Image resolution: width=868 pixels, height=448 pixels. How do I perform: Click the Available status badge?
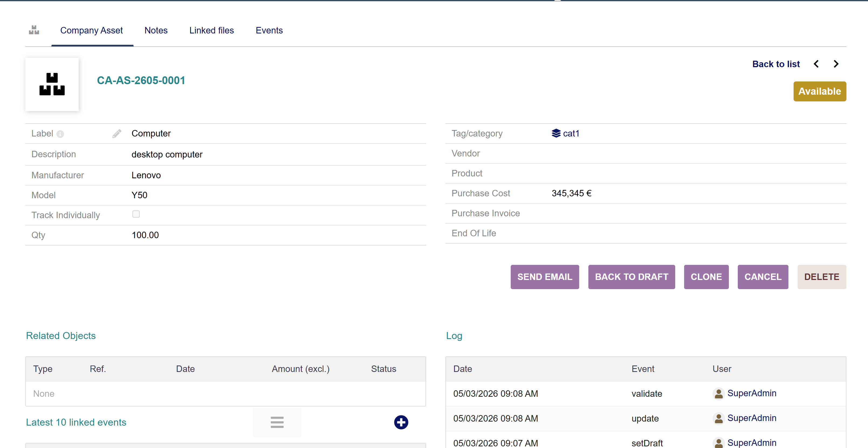coord(819,91)
